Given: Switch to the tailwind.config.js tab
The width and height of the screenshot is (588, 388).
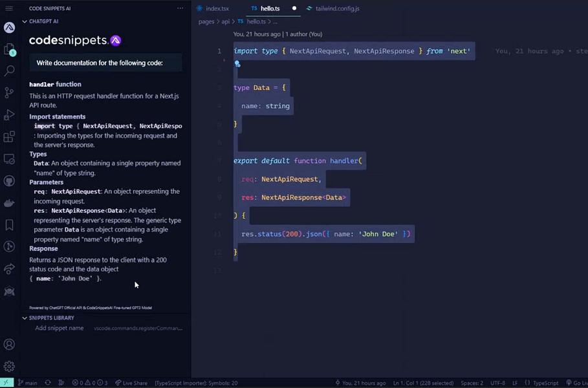Looking at the screenshot, I should pos(333,8).
